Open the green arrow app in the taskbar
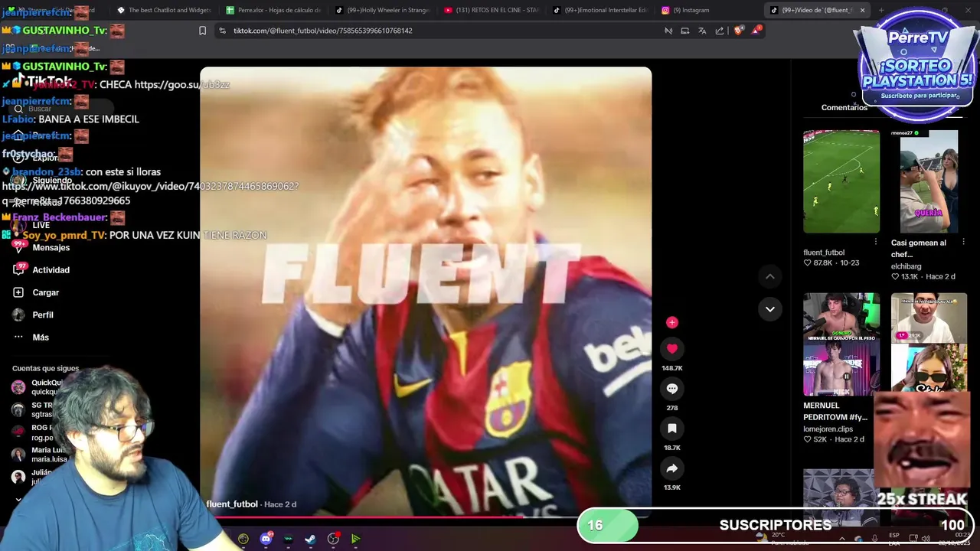Image resolution: width=980 pixels, height=551 pixels. pos(355,539)
